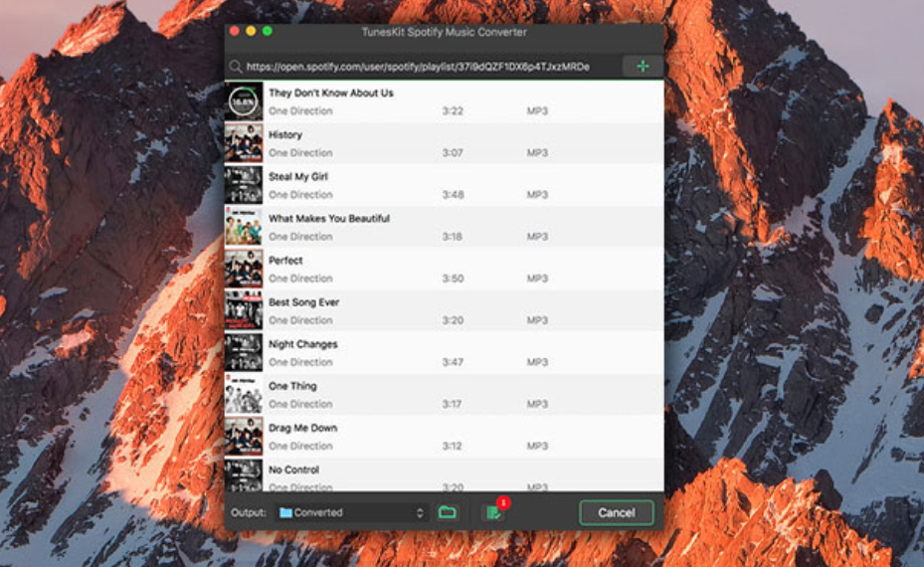Click the 3:22 duration value

pyautogui.click(x=453, y=110)
